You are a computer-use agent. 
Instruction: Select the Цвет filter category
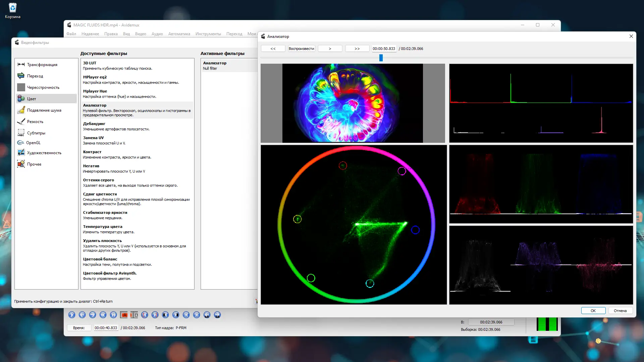tap(32, 99)
